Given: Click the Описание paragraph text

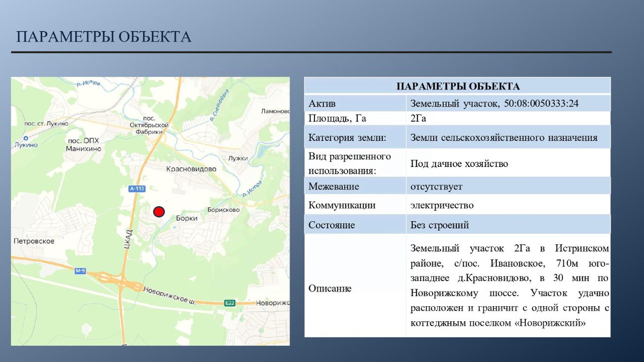Looking at the screenshot, I should click(x=510, y=285).
